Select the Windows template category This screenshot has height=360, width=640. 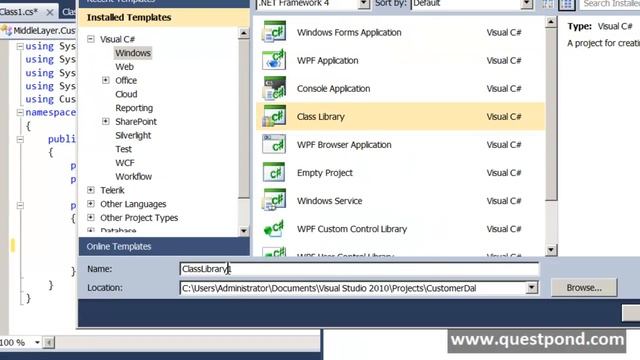tap(133, 53)
